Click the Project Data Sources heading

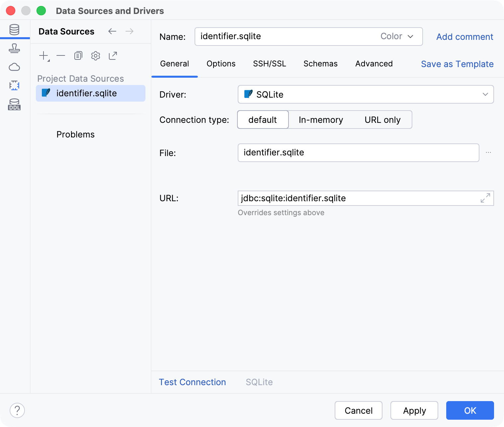pos(80,79)
